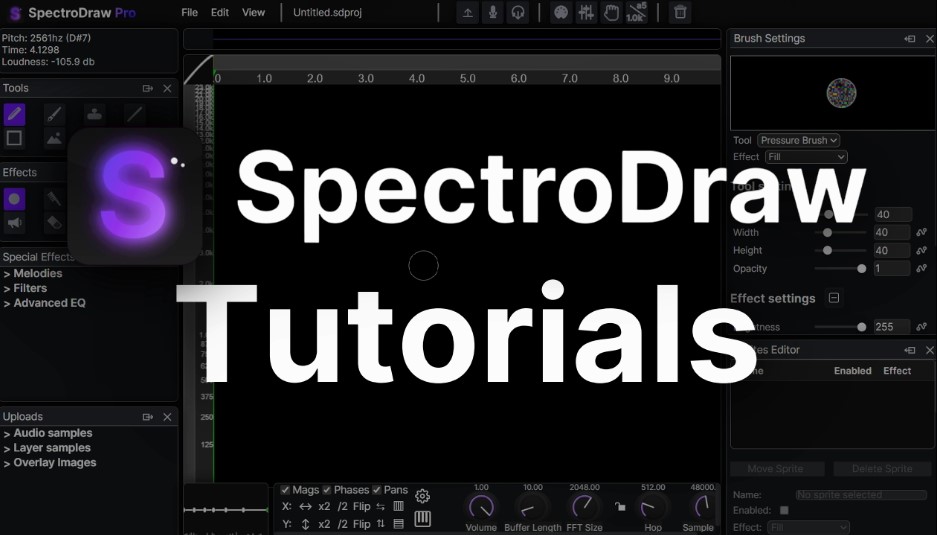Viewport: 937px width, 535px height.
Task: Adjust the Opacity slider
Action: point(840,269)
